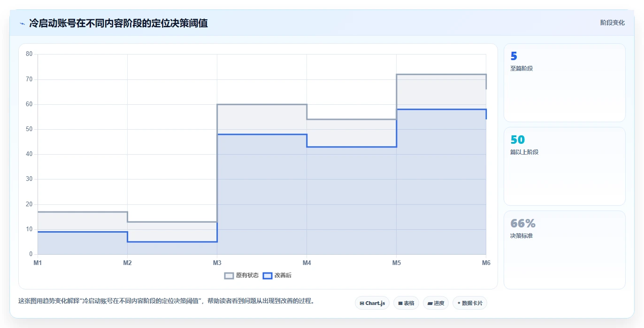Viewport: 644px width, 328px height.
Task: Click the 40 y-axis value
Action: coord(29,154)
